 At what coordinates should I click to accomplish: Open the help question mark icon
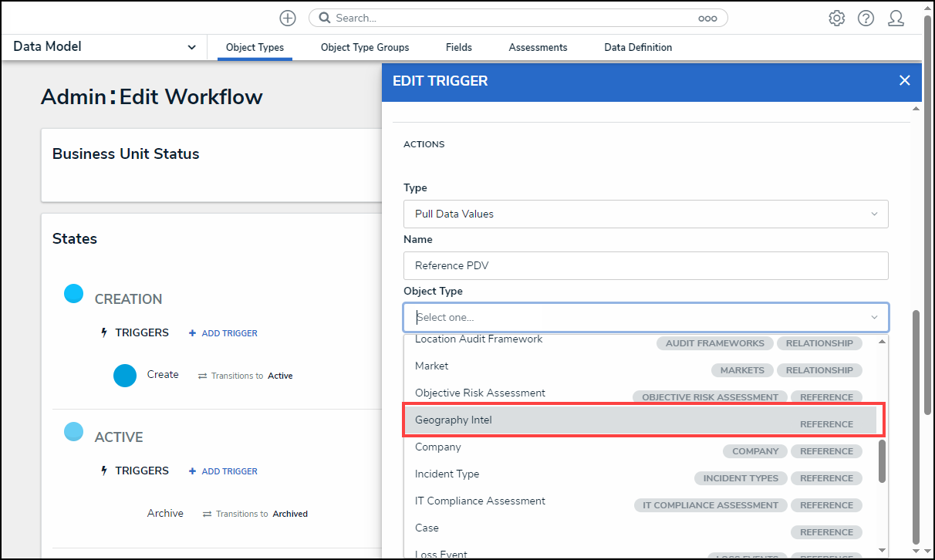(866, 18)
